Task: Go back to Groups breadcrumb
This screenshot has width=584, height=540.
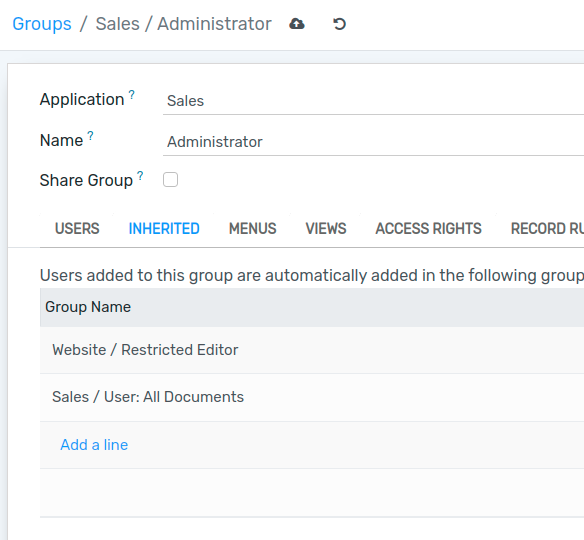Action: click(42, 24)
